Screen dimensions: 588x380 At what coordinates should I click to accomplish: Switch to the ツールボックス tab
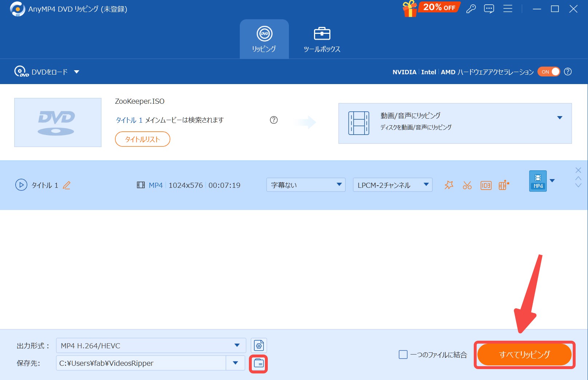pyautogui.click(x=322, y=39)
